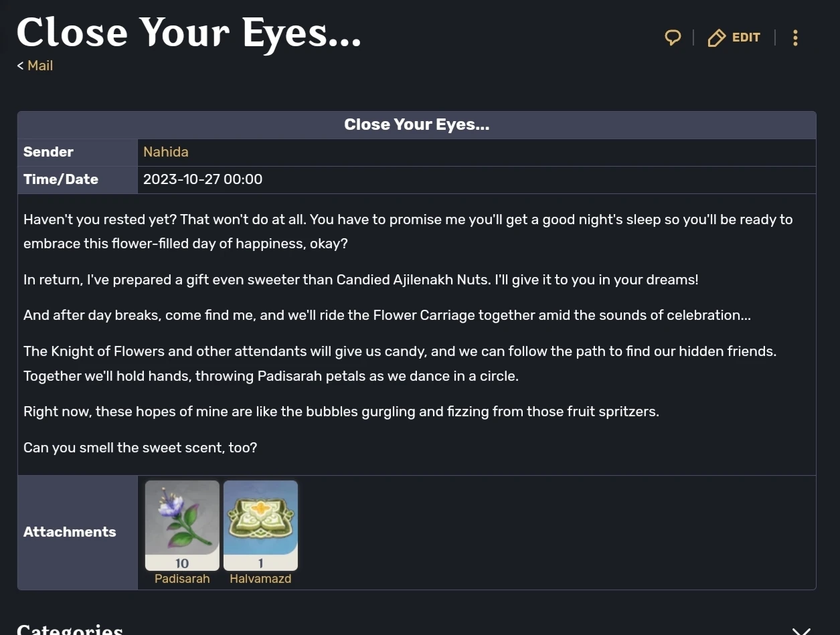
Task: Select the page title Close Your Eyes...
Action: (189, 32)
